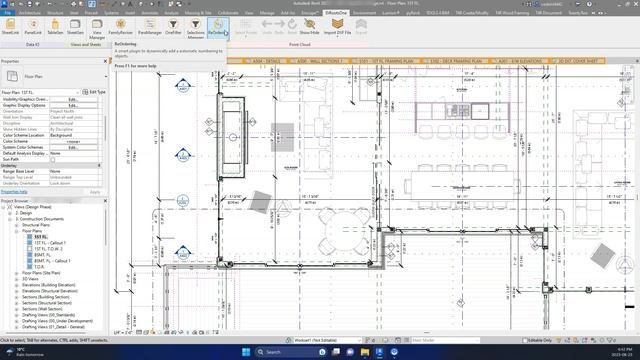Open the View Manager tool

tap(97, 29)
